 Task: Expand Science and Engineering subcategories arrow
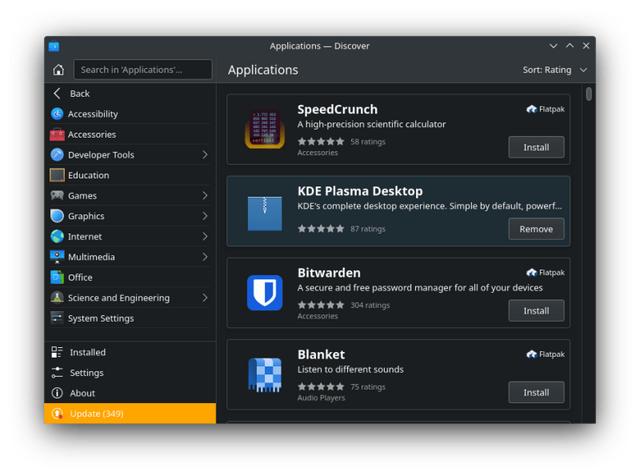[x=205, y=298]
